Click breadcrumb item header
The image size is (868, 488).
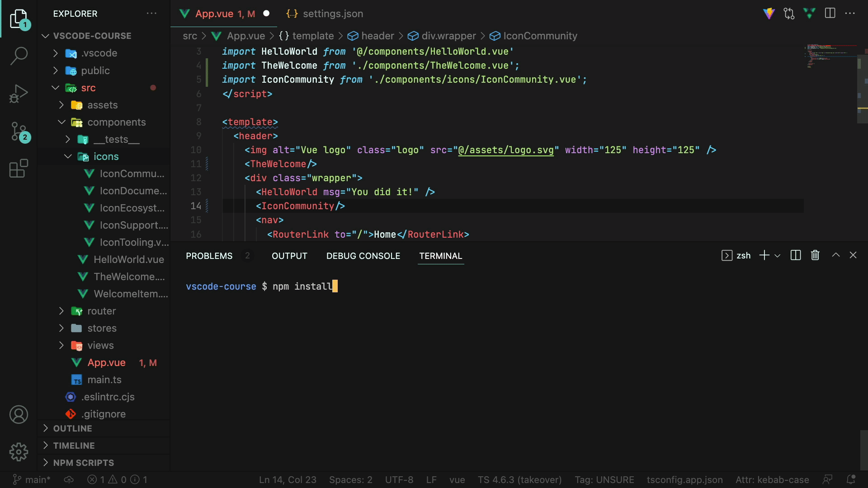pyautogui.click(x=371, y=36)
